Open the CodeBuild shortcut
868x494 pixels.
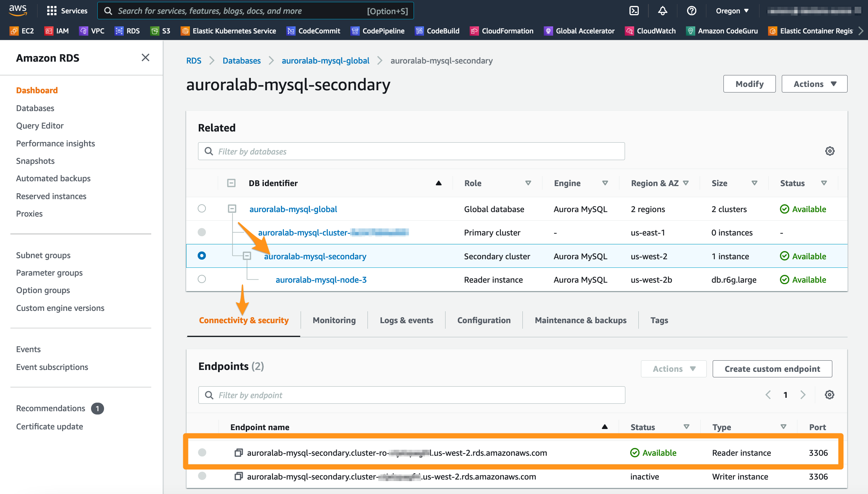pos(437,31)
